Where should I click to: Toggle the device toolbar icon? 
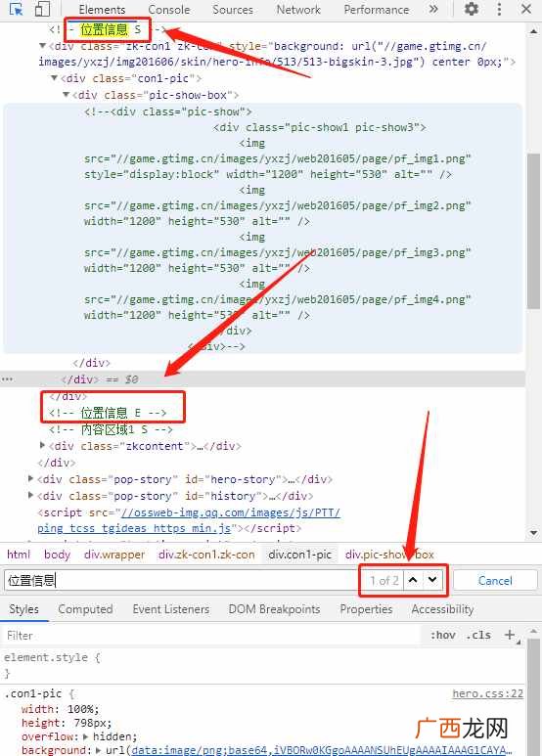tap(42, 9)
